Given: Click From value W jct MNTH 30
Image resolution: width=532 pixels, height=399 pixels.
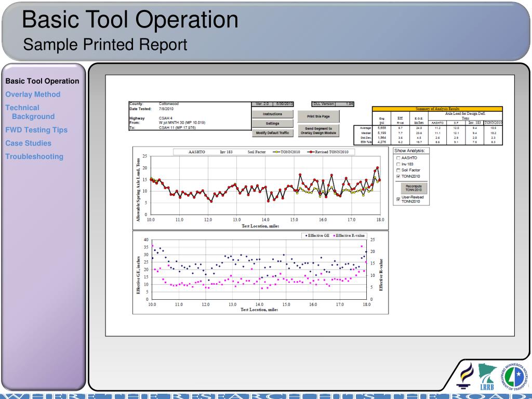Looking at the screenshot, I should coord(182,123).
